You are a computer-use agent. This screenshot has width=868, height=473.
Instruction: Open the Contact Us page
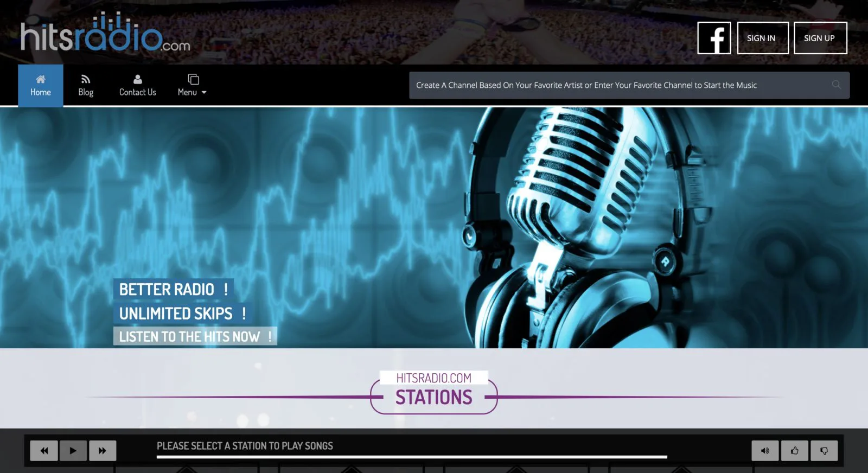click(138, 86)
